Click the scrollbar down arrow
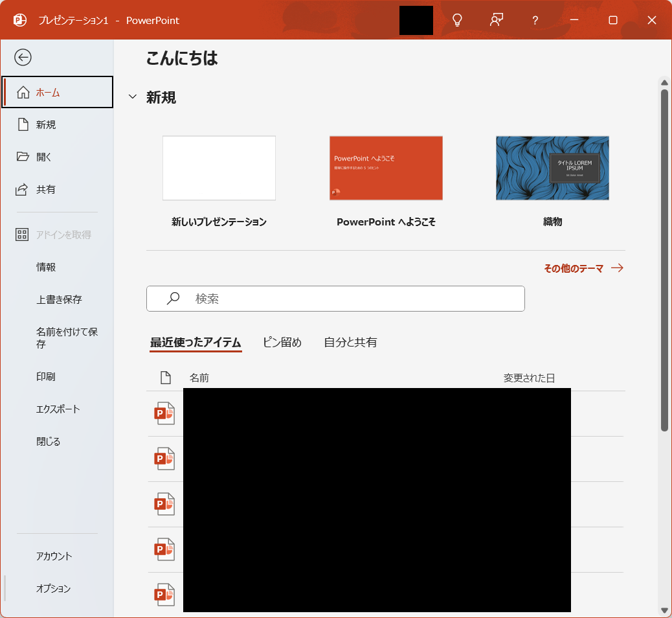The width and height of the screenshot is (672, 618). pyautogui.click(x=664, y=610)
